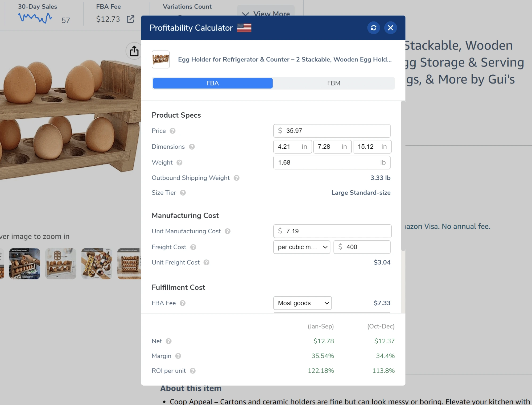Click the 30-Day Sales sparkline chart
The width and height of the screenshot is (532, 405).
(35, 18)
